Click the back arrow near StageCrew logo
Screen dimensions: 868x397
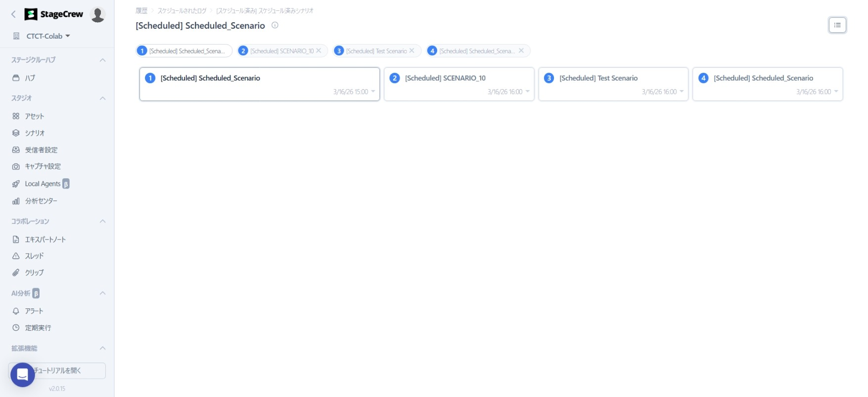13,14
